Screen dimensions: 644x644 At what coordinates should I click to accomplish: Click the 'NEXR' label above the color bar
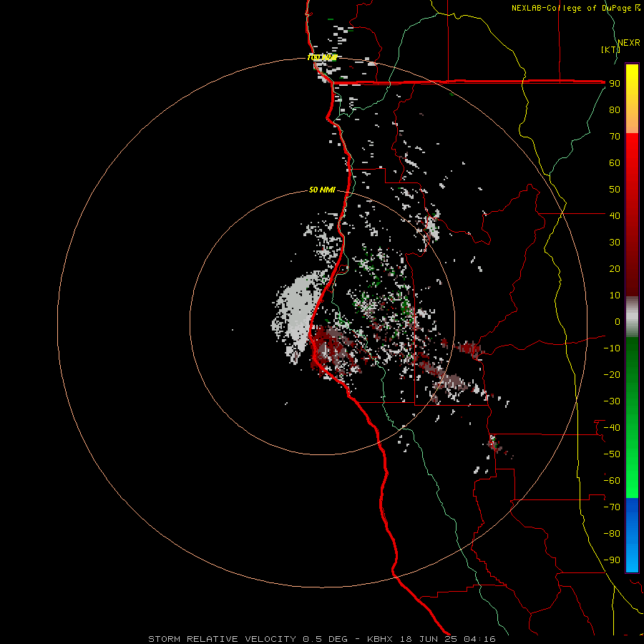[x=629, y=43]
